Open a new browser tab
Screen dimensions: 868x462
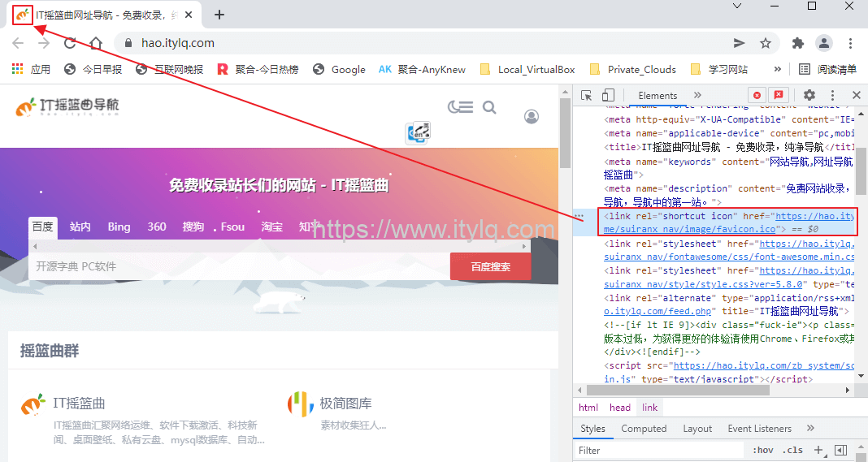point(219,15)
